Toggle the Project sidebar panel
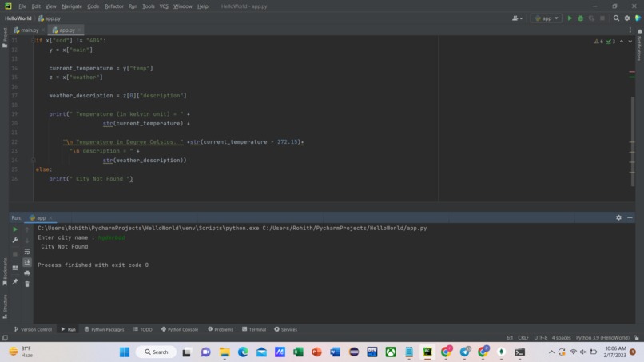The height and width of the screenshot is (362, 644). click(x=5, y=38)
